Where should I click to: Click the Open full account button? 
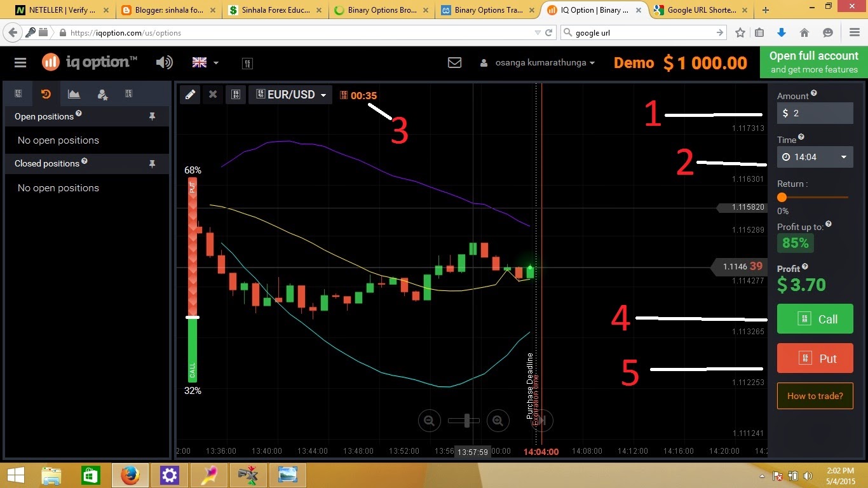814,62
